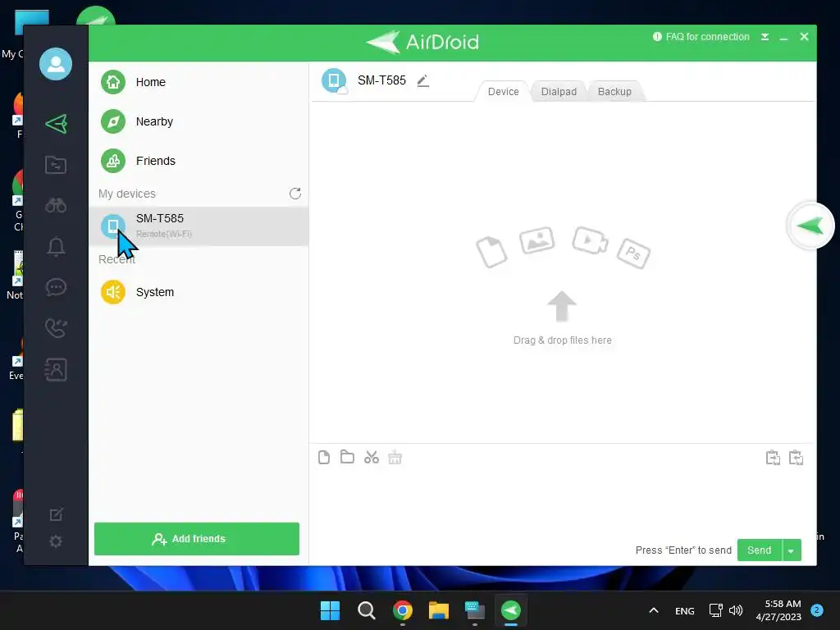Screen dimensions: 840x630
Task: Click the send file icon in toolbar
Action: pyautogui.click(x=323, y=457)
